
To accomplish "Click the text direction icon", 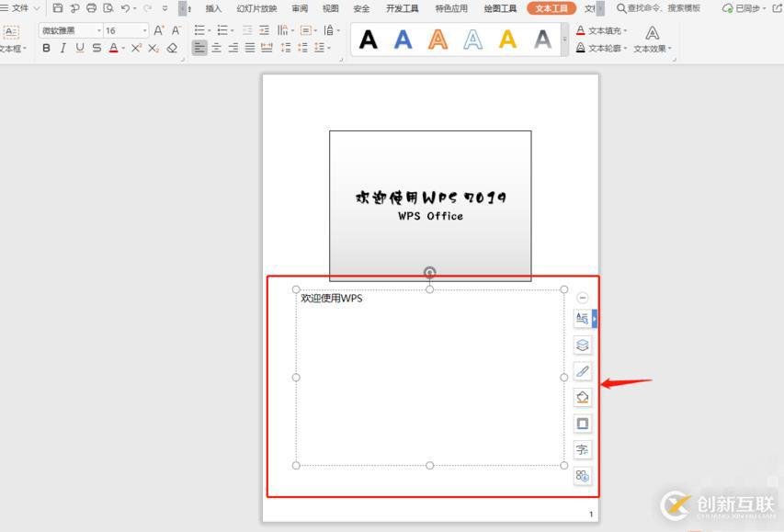I will (x=283, y=30).
